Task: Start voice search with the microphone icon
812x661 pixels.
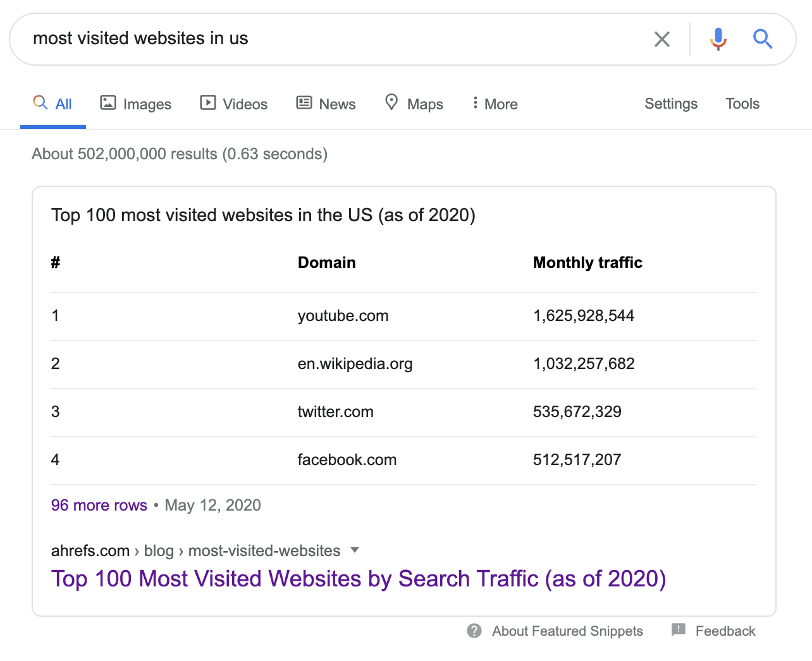Action: tap(718, 39)
